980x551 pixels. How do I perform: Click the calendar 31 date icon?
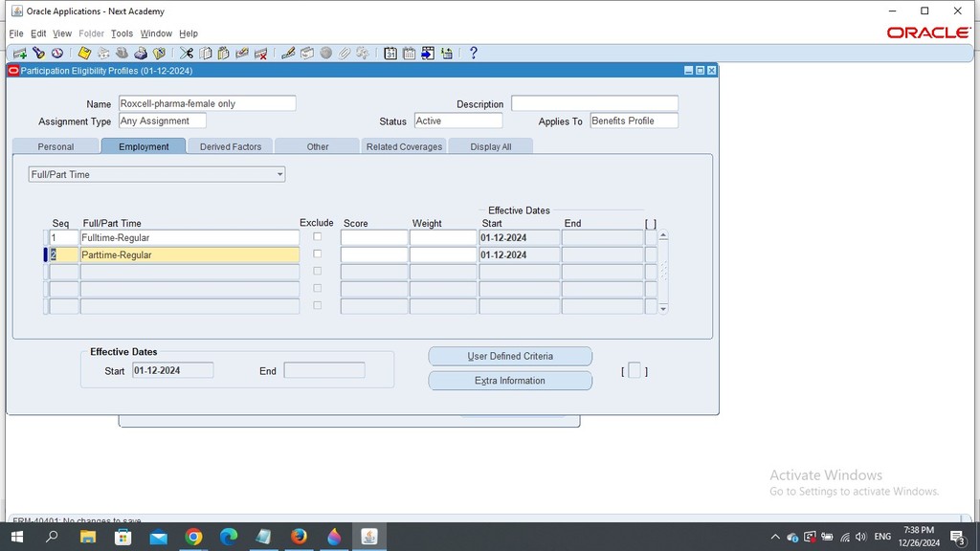[390, 54]
